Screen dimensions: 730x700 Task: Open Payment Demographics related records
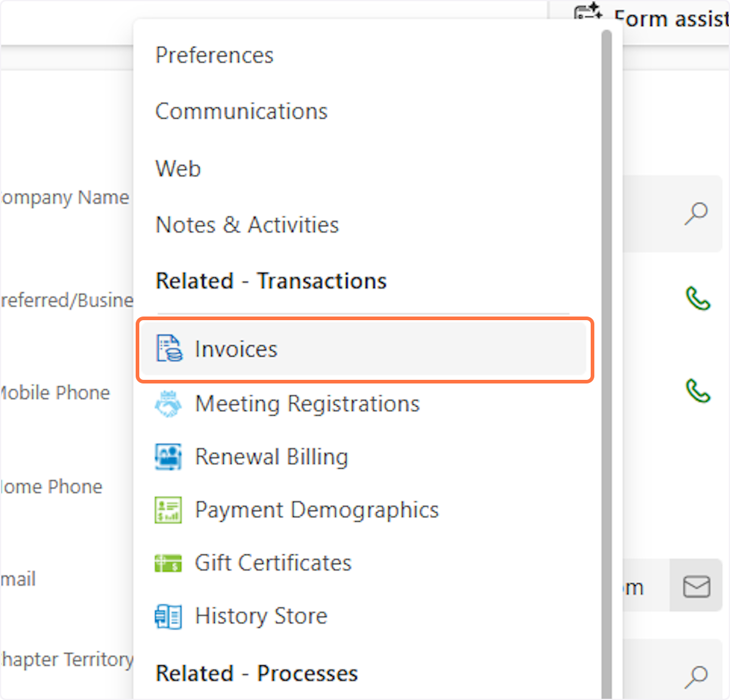pos(316,509)
